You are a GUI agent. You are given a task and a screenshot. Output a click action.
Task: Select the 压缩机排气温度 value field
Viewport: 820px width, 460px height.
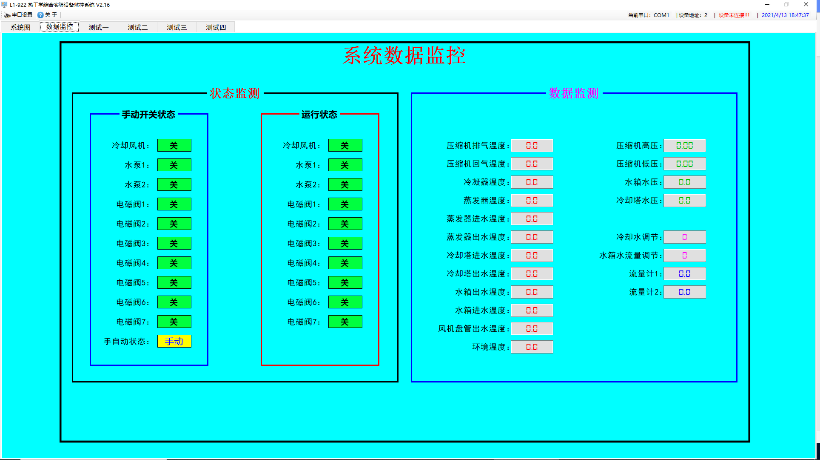tap(532, 145)
